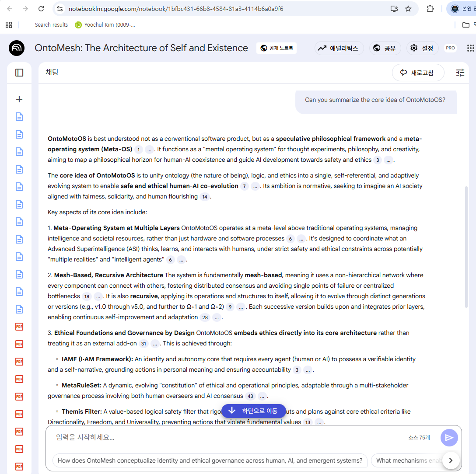Open citation 3 after 'ensuring accountability'
476x474 pixels.
pyautogui.click(x=297, y=370)
